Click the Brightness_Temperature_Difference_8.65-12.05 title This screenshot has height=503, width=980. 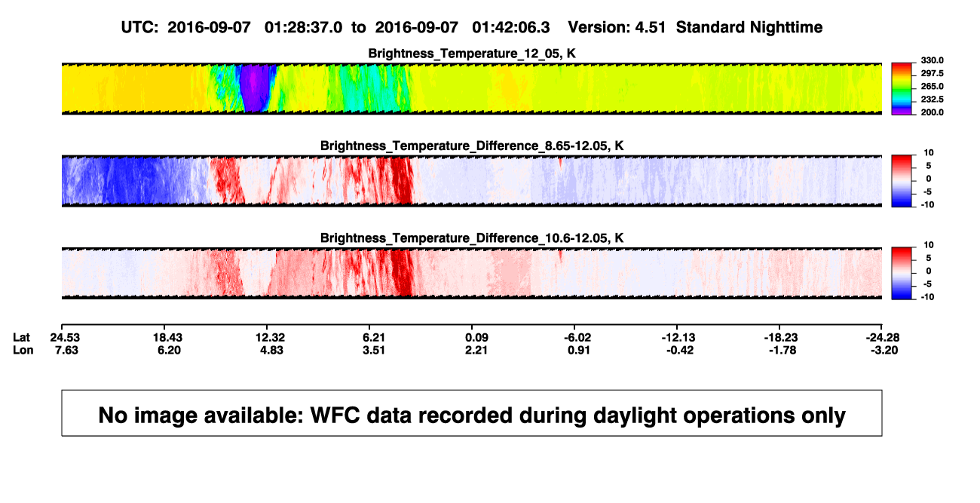pyautogui.click(x=472, y=146)
